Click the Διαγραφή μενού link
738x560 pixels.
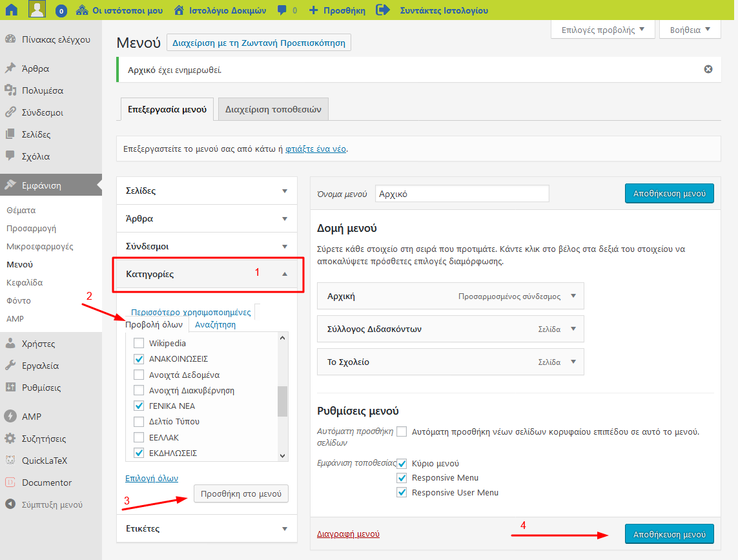point(348,534)
